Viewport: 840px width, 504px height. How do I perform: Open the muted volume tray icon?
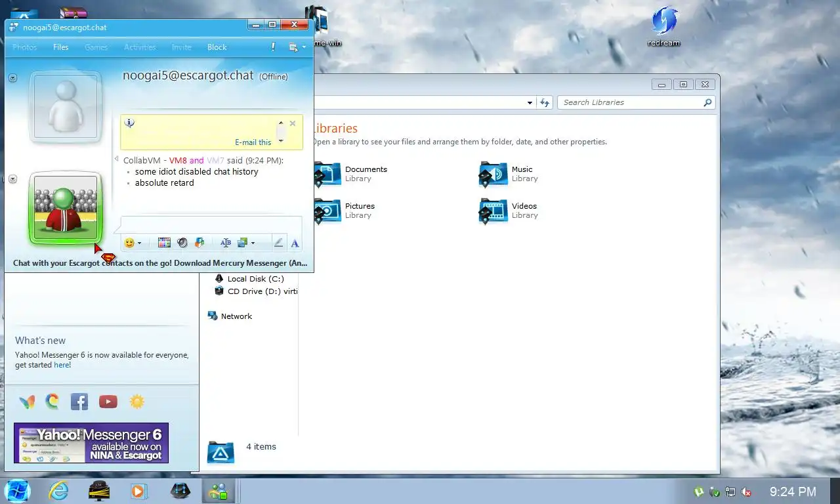coord(746,492)
